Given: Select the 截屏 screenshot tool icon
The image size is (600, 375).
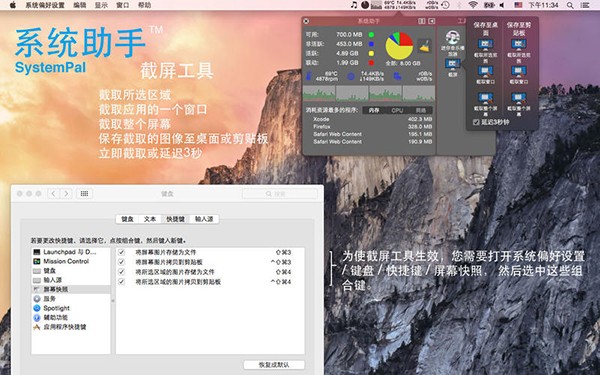Looking at the screenshot, I should click(453, 64).
